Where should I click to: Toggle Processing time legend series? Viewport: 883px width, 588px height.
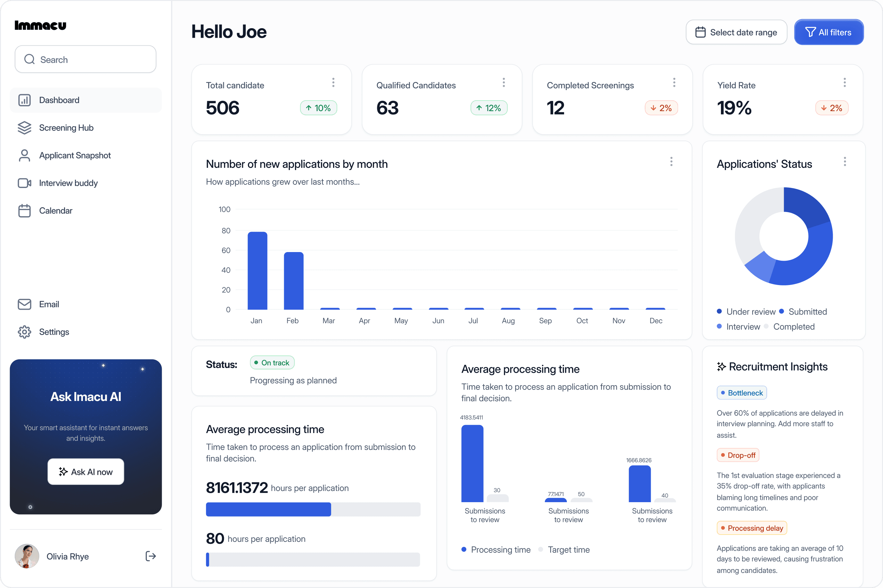click(x=496, y=549)
